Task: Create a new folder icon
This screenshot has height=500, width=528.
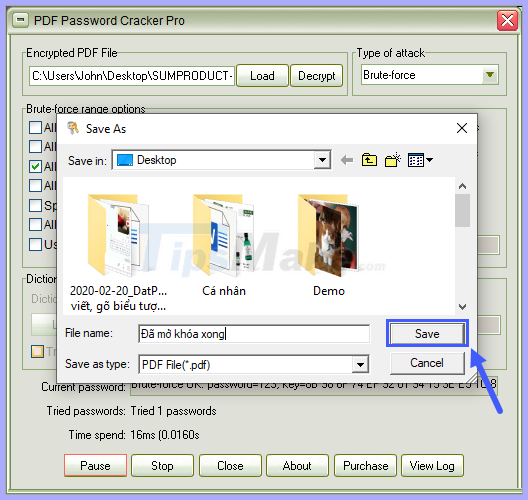Action: click(393, 160)
